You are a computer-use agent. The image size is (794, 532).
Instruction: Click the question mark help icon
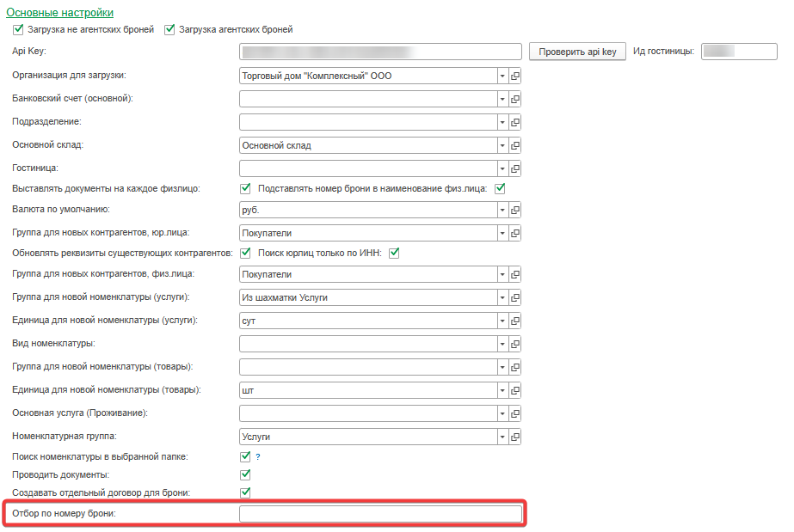click(257, 457)
